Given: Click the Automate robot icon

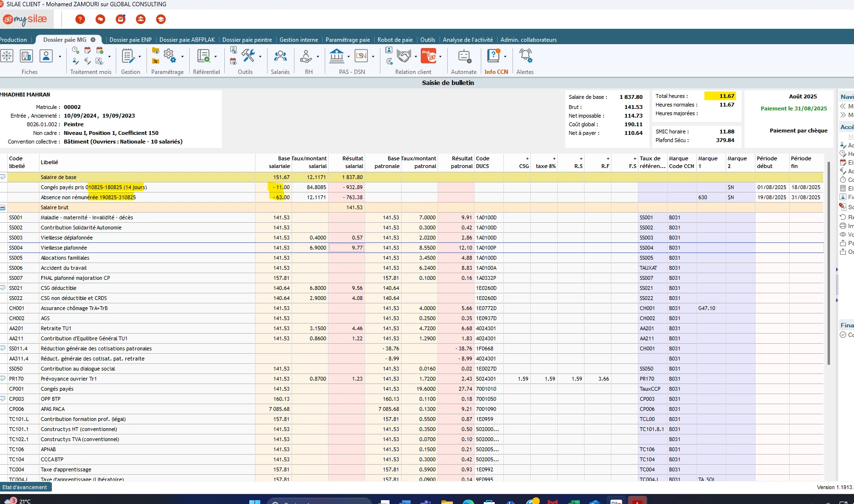Looking at the screenshot, I should (x=464, y=57).
